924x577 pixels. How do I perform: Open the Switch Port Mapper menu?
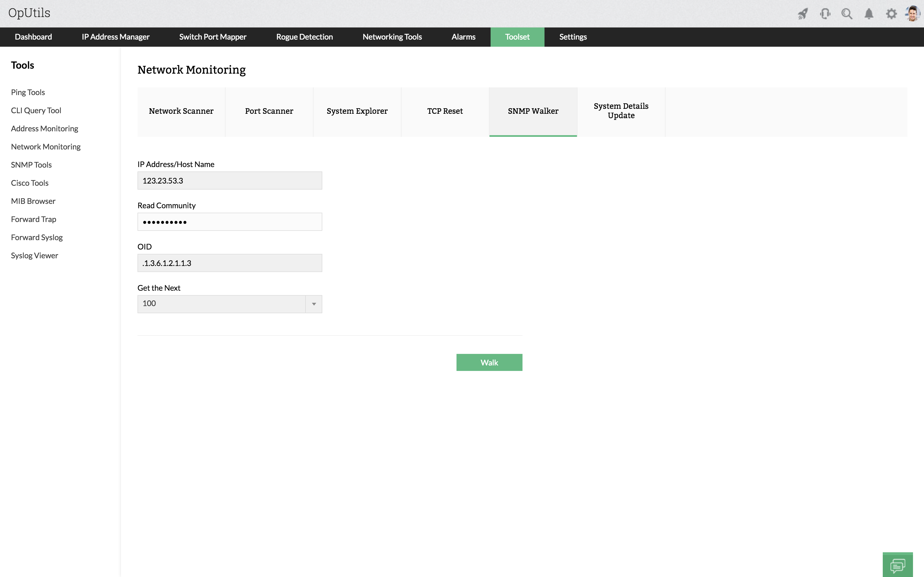(213, 37)
